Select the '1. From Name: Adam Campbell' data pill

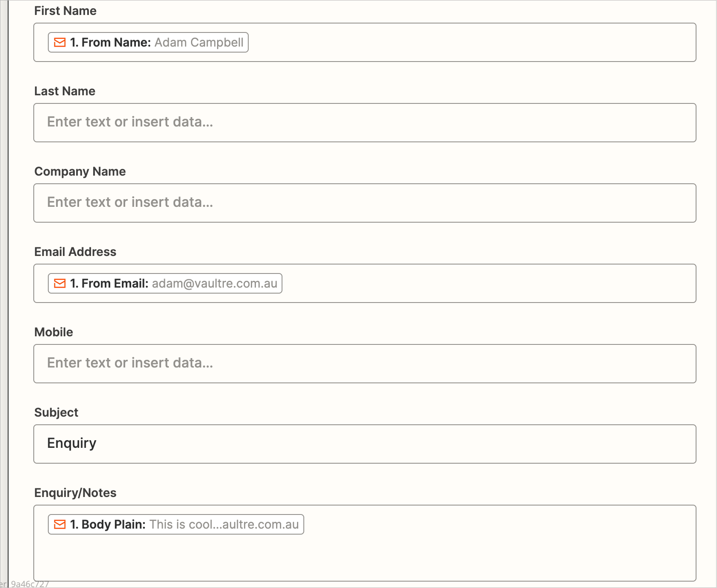click(x=147, y=42)
